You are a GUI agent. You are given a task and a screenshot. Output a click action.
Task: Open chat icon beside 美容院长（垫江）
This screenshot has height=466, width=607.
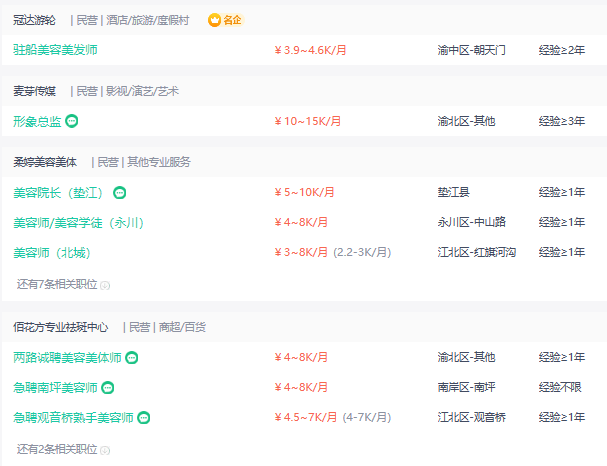tap(120, 192)
